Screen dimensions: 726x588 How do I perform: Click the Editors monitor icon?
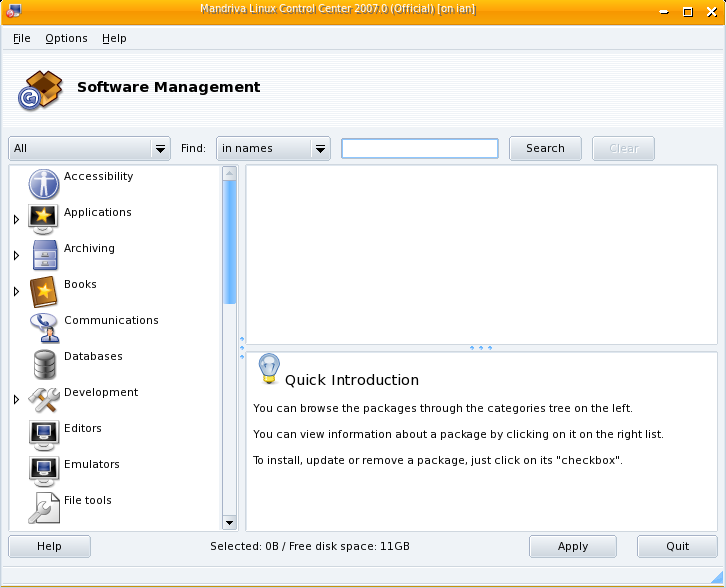[x=44, y=435]
